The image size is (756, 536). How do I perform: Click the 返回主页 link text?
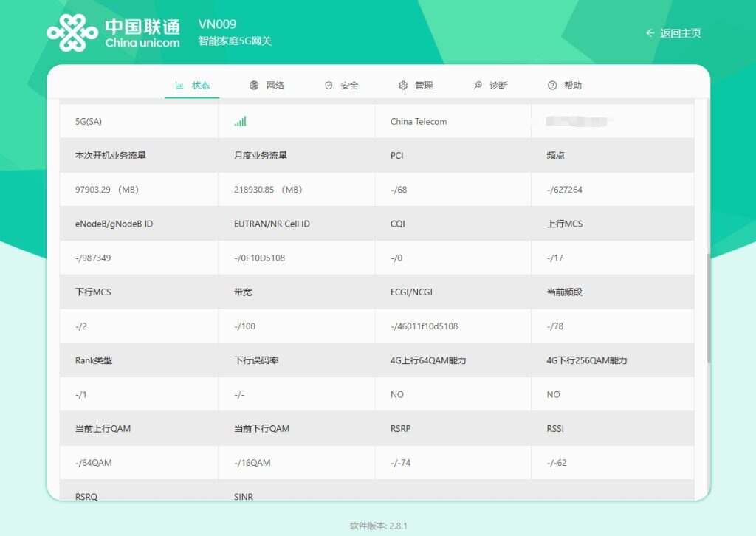[681, 33]
